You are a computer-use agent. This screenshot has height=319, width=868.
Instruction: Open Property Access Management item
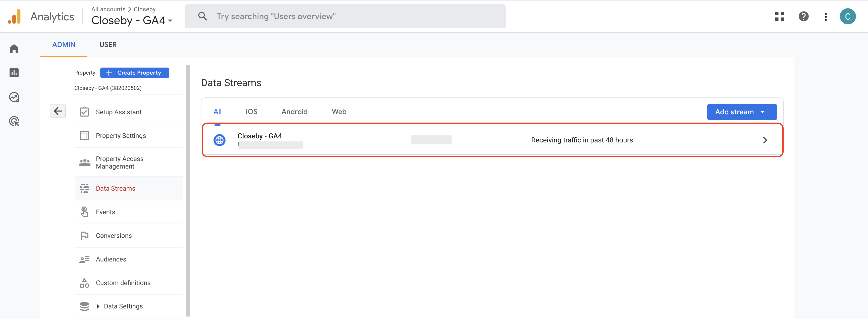click(x=129, y=162)
